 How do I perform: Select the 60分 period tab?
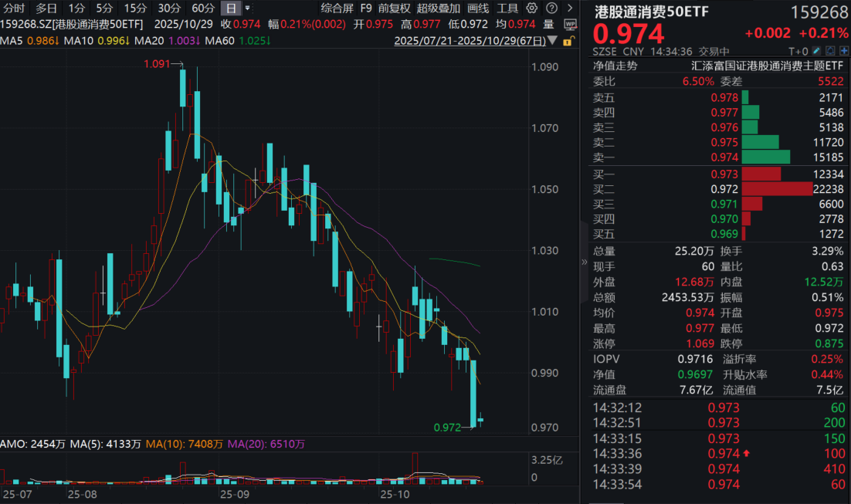point(203,8)
